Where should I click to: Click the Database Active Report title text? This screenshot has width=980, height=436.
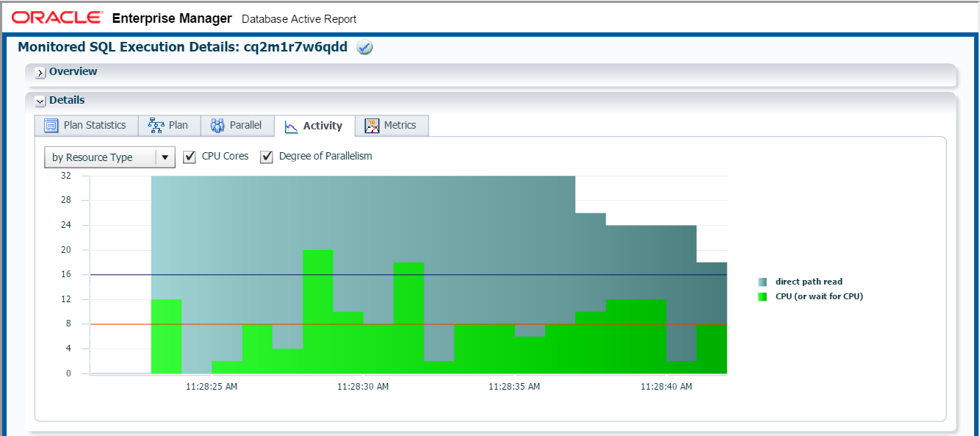299,19
